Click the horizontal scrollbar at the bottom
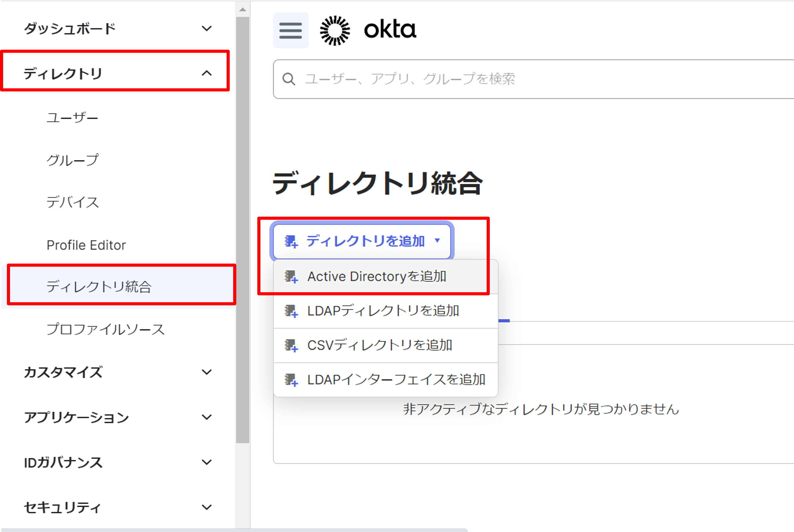Image resolution: width=794 pixels, height=532 pixels. click(234, 530)
